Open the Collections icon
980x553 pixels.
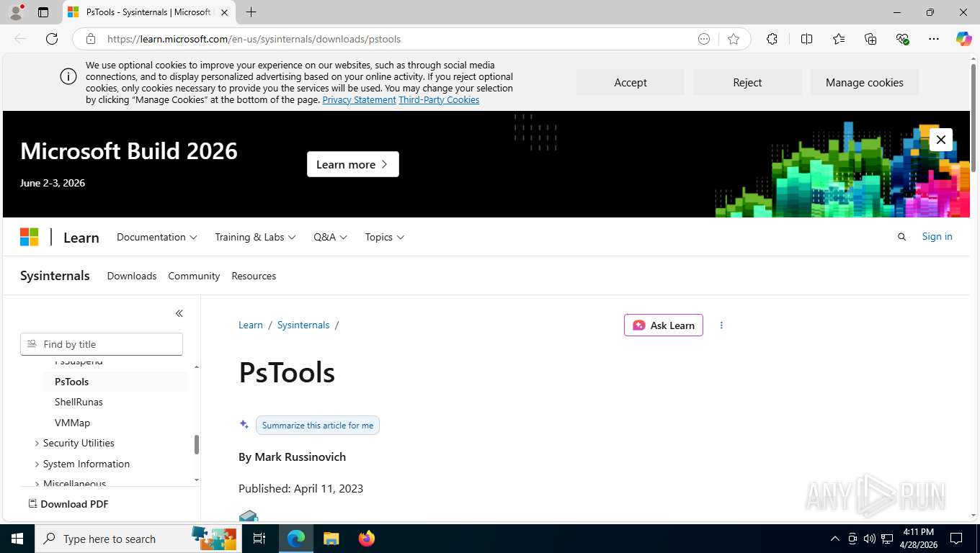pos(870,39)
